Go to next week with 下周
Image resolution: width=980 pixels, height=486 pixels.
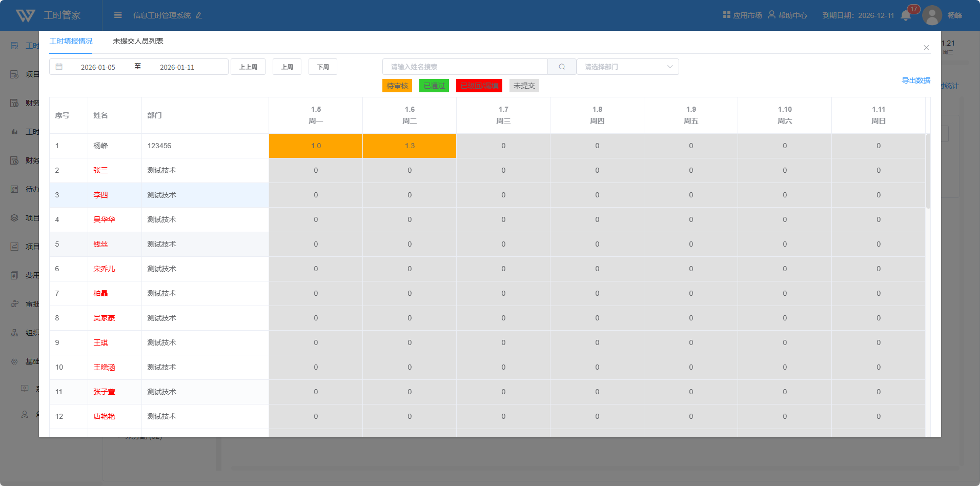[x=323, y=67]
